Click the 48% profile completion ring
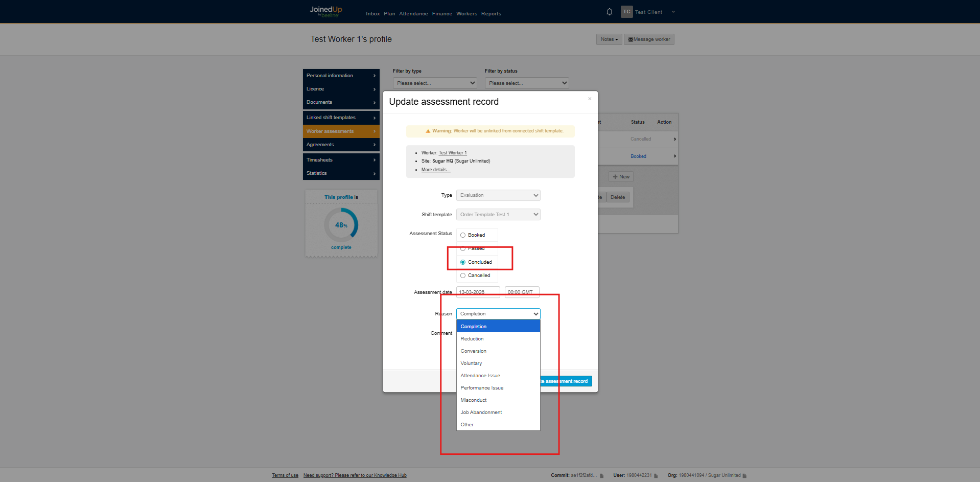980x482 pixels. click(x=341, y=225)
